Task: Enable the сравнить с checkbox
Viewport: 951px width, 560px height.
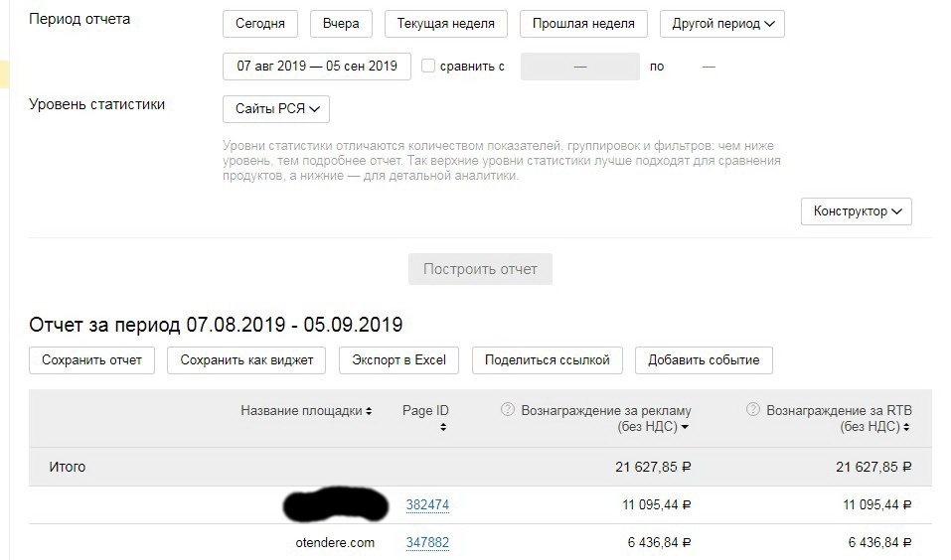Action: pos(428,67)
